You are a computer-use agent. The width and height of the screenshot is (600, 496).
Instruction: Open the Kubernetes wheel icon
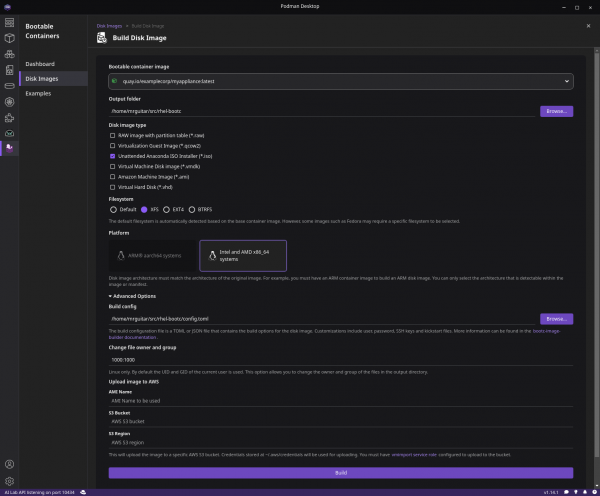[10, 102]
